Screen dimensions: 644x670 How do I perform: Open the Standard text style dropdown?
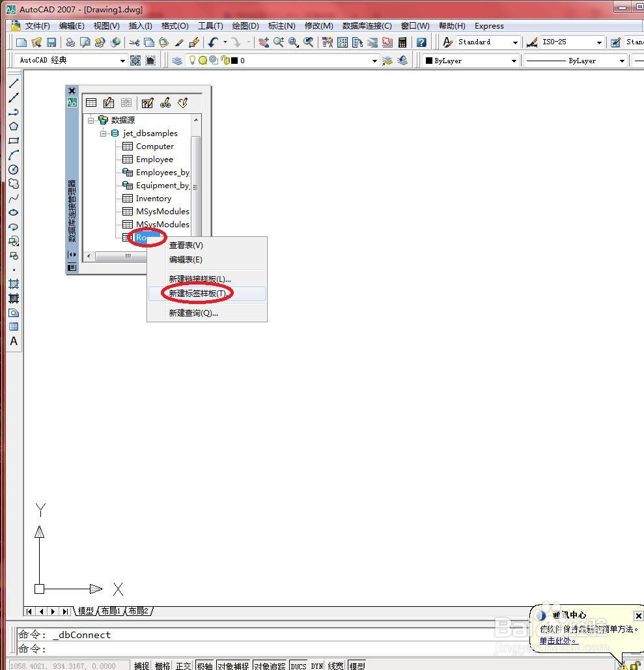[515, 42]
